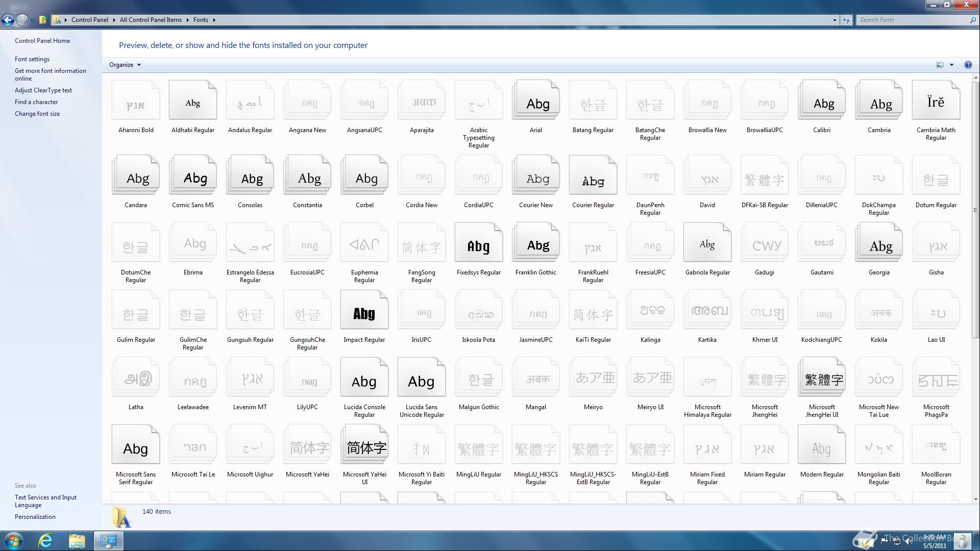This screenshot has width=980, height=551.
Task: Open Control Panel Home link
Action: (42, 41)
